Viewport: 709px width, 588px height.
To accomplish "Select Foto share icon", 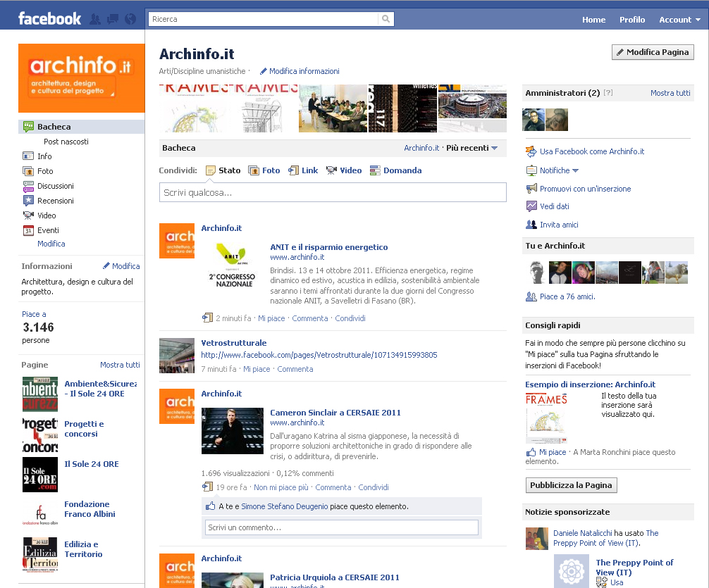I will tap(253, 170).
